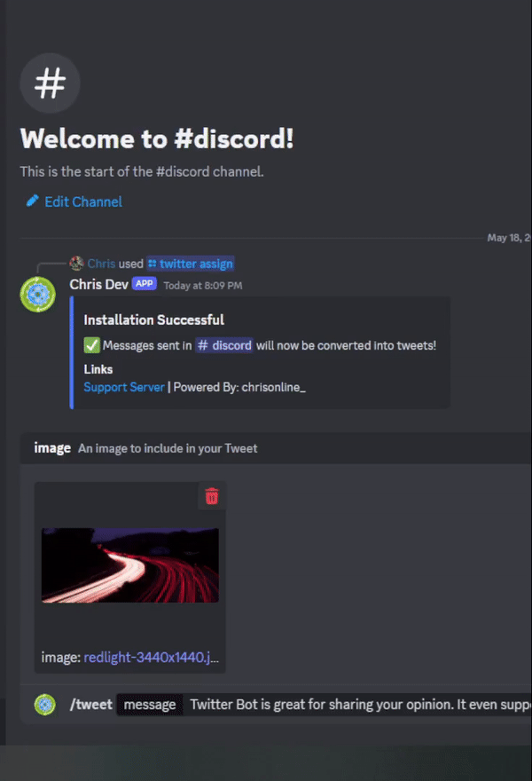The width and height of the screenshot is (532, 781).
Task: Click the APP badge next to Chris Dev
Action: click(145, 284)
